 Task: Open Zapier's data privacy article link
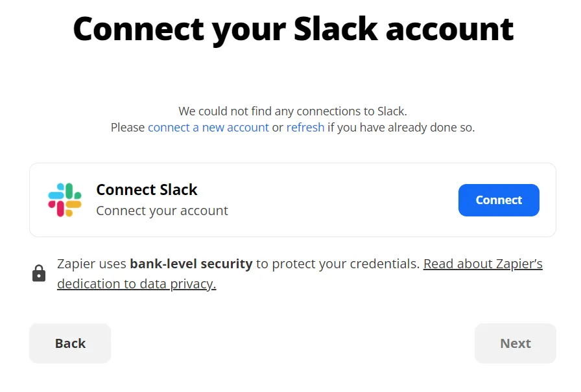[482, 264]
